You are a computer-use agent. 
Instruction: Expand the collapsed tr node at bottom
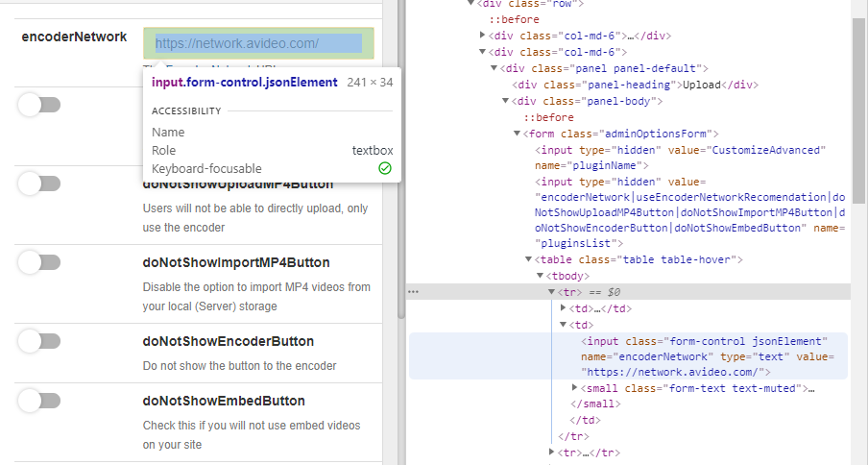coord(551,453)
